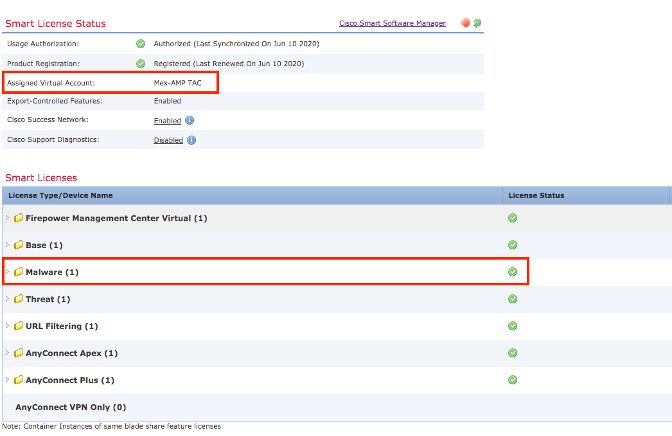Select the Malware (1) label
This screenshot has height=436, width=672.
pos(52,272)
